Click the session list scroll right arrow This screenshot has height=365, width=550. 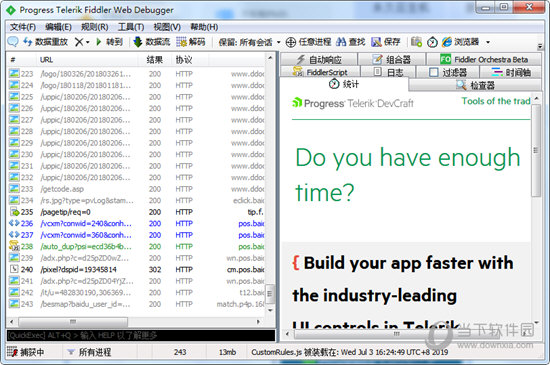pyautogui.click(x=259, y=322)
